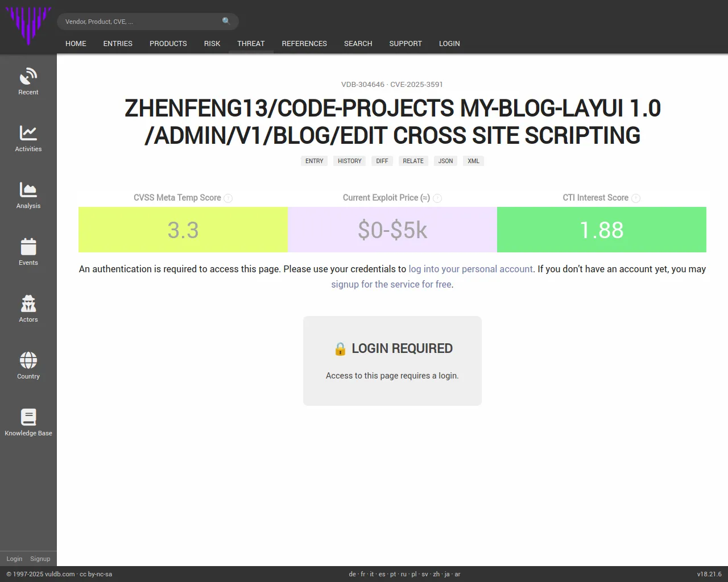Switch language to ru

[404, 574]
